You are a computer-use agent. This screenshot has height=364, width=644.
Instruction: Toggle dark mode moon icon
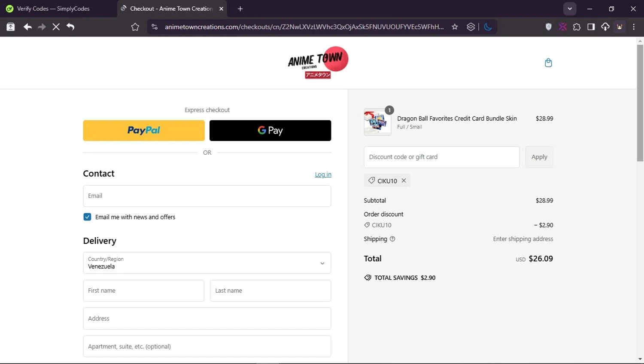pos(488,27)
